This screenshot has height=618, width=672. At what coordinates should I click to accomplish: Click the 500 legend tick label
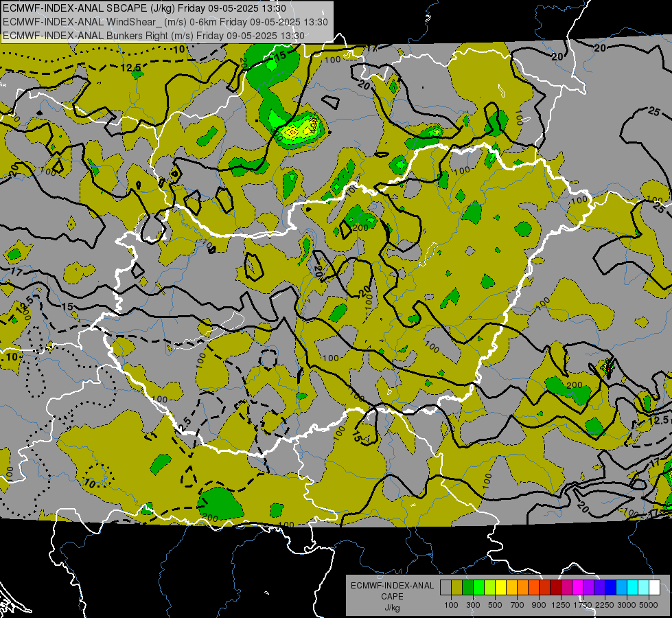point(495,605)
